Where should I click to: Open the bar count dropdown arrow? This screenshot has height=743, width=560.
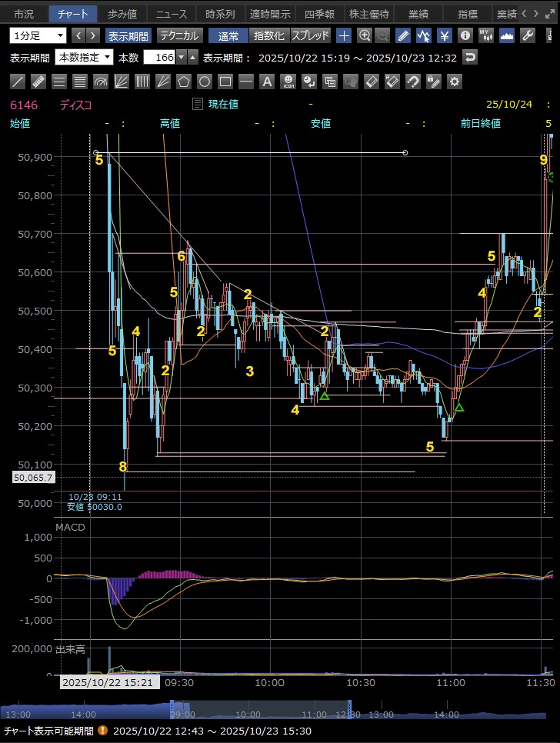point(181,58)
